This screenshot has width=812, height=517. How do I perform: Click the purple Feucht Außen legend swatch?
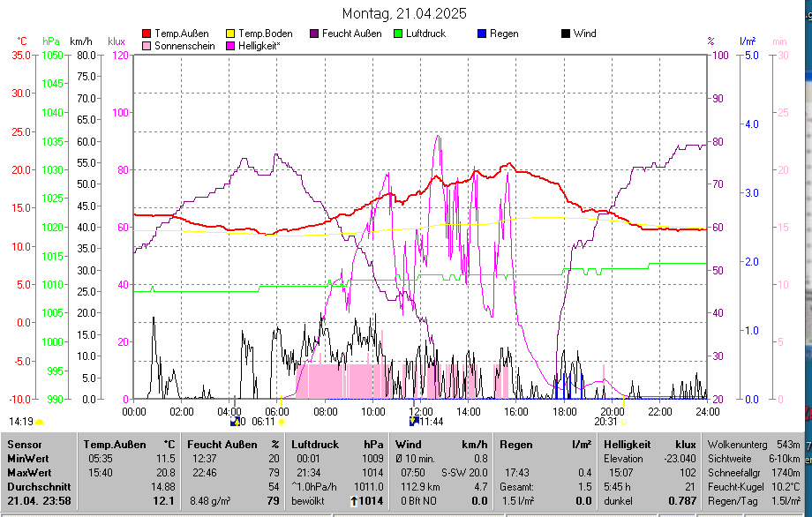pos(314,34)
